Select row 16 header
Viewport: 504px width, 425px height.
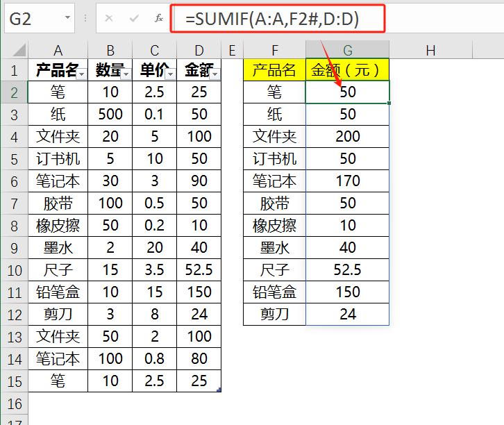14,403
